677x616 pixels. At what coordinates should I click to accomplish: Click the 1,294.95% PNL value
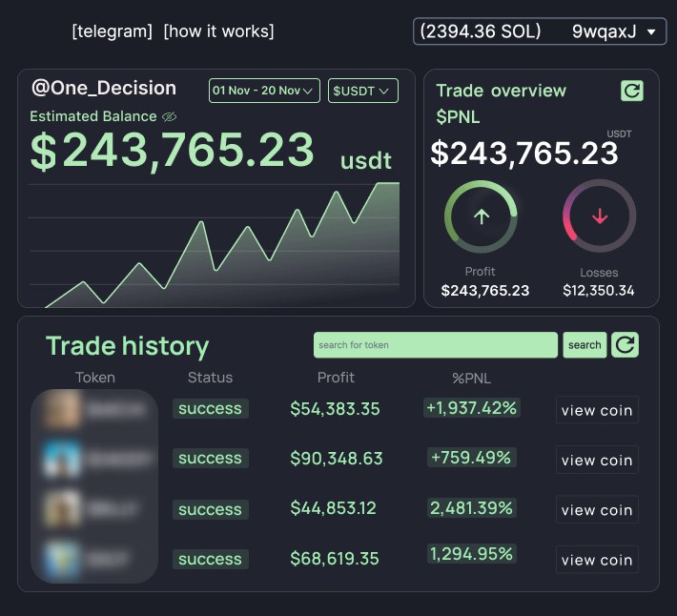(471, 553)
